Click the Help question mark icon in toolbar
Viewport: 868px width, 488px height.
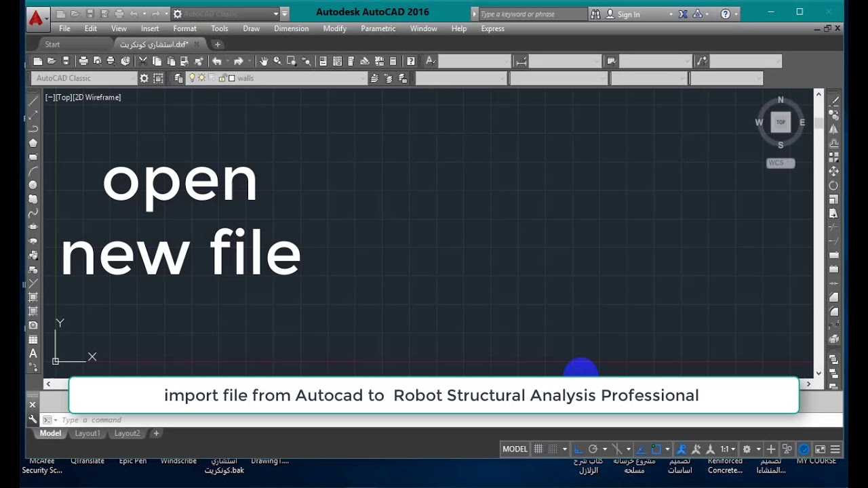coord(411,61)
